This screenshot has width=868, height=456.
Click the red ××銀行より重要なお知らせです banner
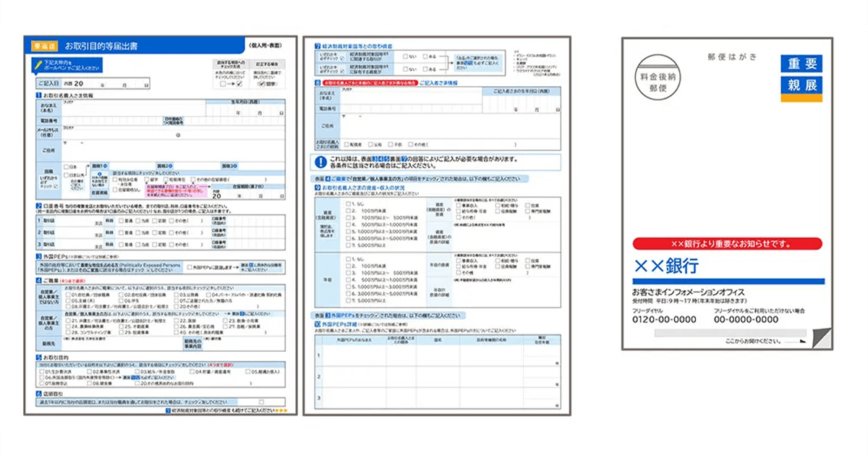tap(727, 244)
